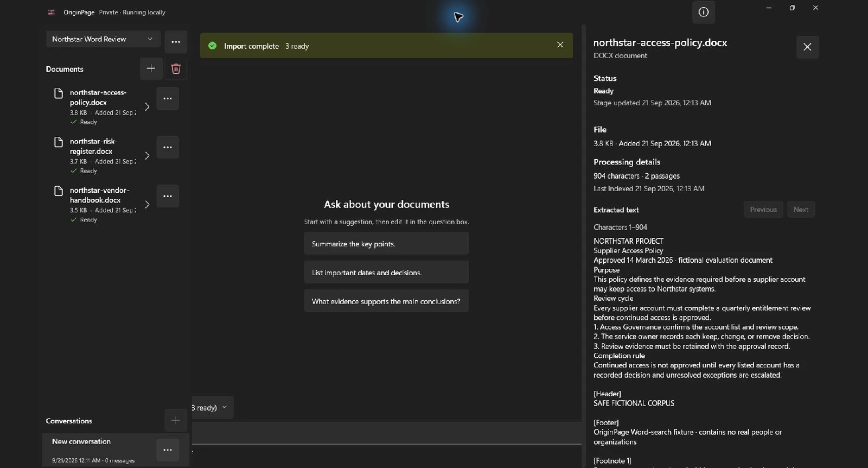Open more options for northstar-risk-register.docx
The height and width of the screenshot is (468, 868).
pyautogui.click(x=168, y=147)
